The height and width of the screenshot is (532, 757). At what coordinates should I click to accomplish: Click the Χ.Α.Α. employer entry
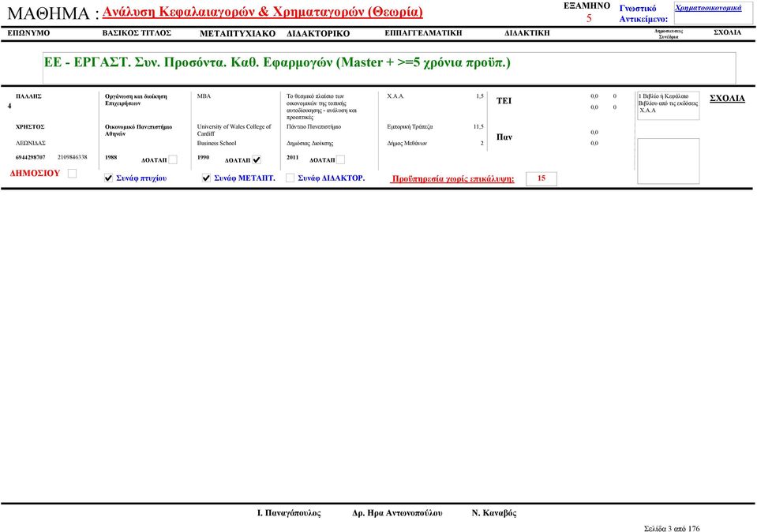click(396, 96)
